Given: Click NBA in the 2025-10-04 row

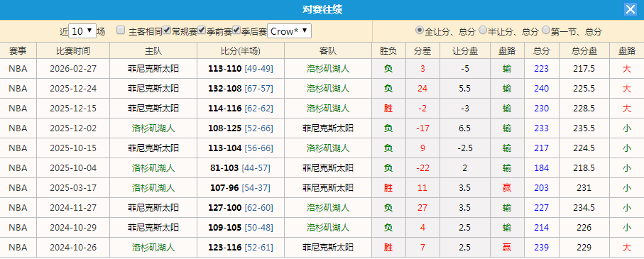Looking at the screenshot, I should coord(18,168).
